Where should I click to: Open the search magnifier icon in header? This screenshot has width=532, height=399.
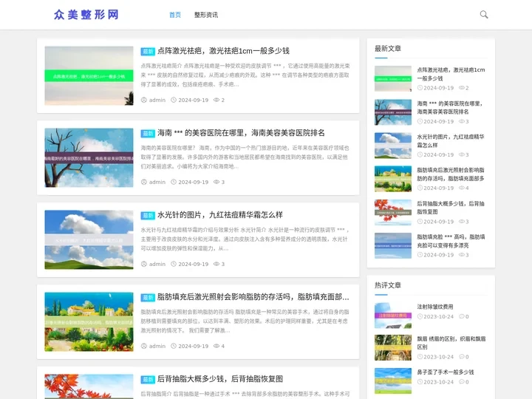[484, 15]
